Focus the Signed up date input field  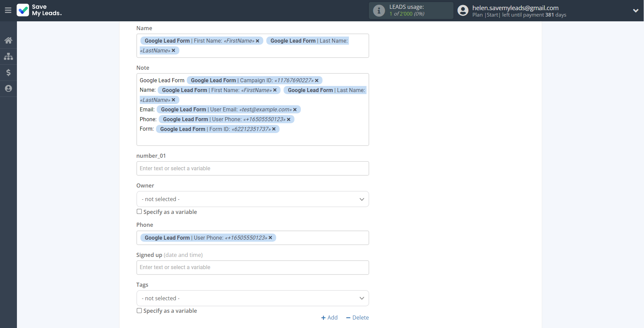pos(252,267)
